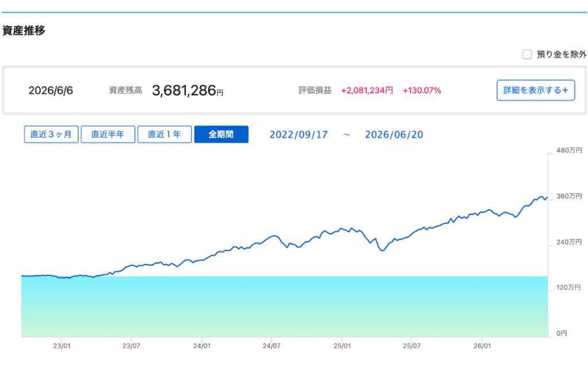Select the 全期間 period tab
Viewport: 588px width, 374px height.
tap(221, 134)
